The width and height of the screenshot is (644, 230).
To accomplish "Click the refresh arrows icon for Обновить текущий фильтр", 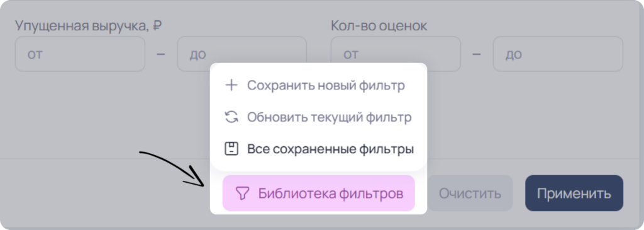I will pos(231,117).
